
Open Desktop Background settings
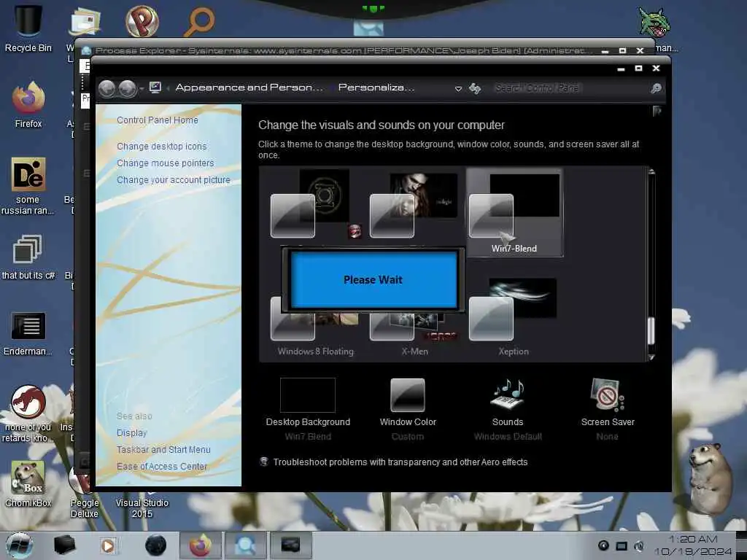(308, 395)
